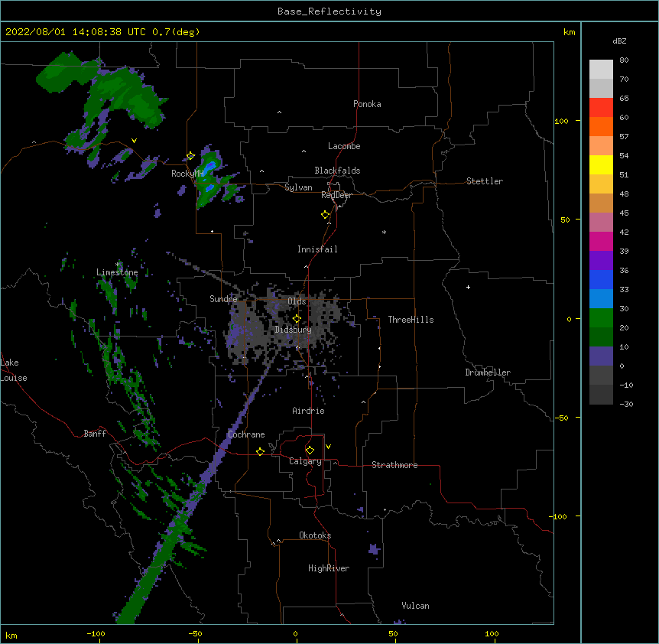Click the yellow v marker west of RockyMH
659x644 pixels.
pos(134,141)
